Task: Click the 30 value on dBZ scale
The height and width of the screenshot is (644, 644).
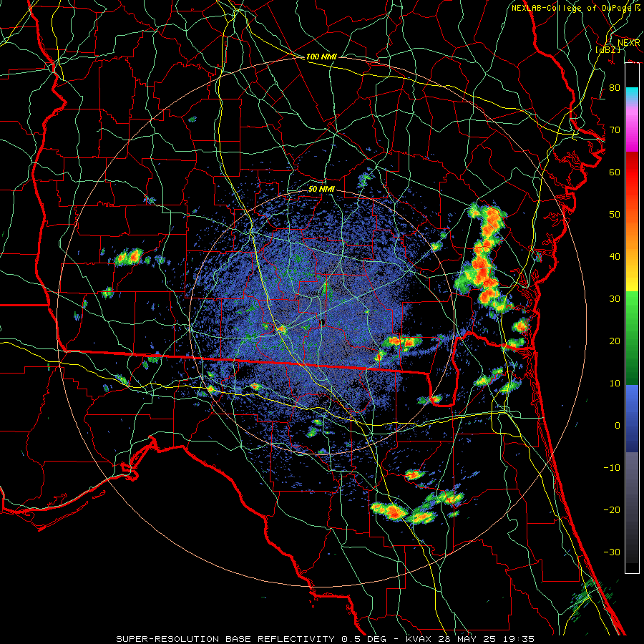Action: click(x=615, y=298)
